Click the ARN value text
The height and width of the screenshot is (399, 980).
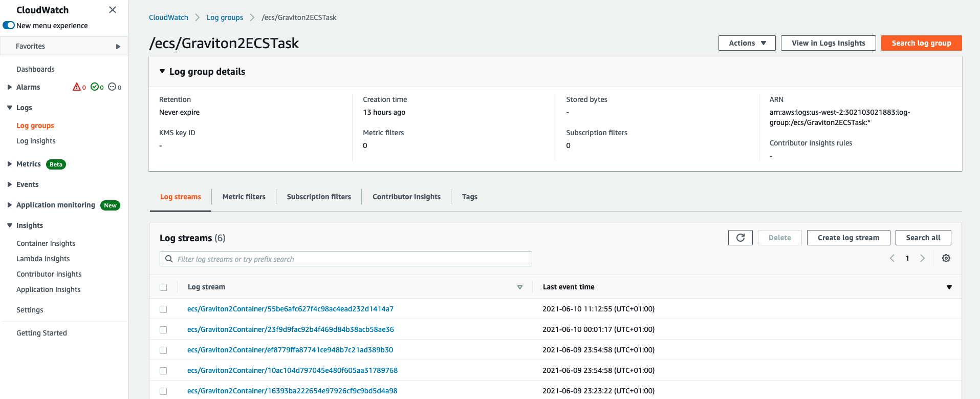click(x=840, y=117)
